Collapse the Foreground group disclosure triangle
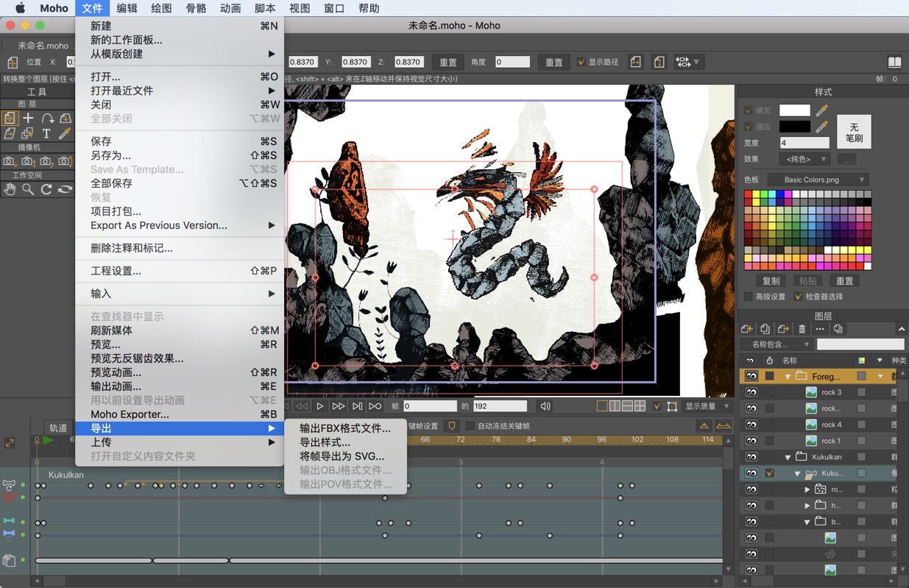This screenshot has height=588, width=909. pos(788,376)
